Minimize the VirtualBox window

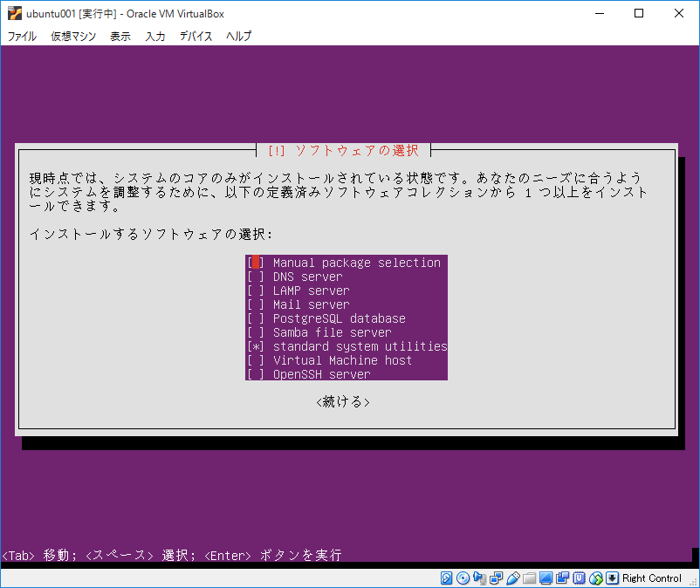pyautogui.click(x=600, y=13)
